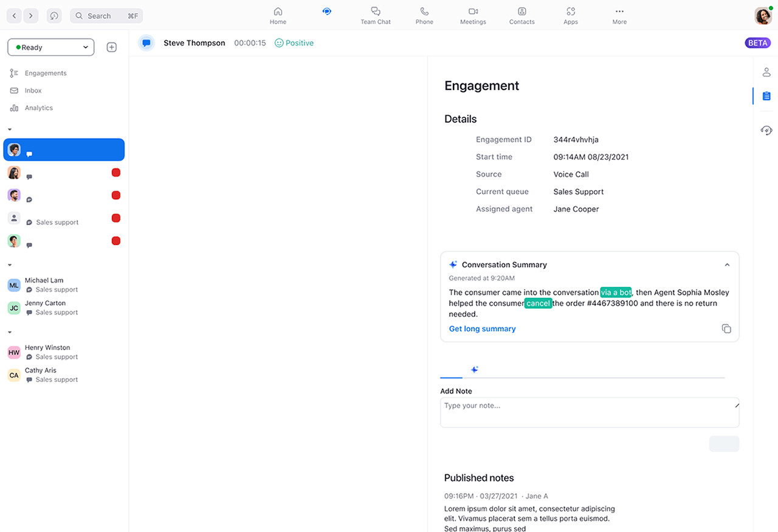Click the AI sparkle notes tab
Image resolution: width=778 pixels, height=532 pixels.
475,370
